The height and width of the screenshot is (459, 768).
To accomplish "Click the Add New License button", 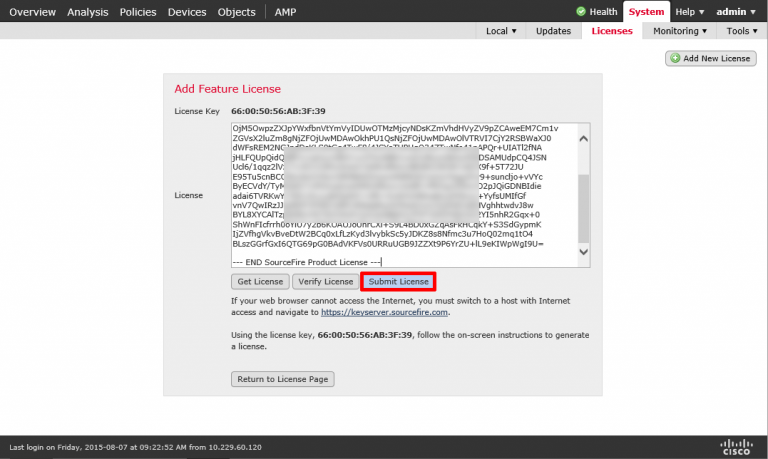I will (x=711, y=58).
